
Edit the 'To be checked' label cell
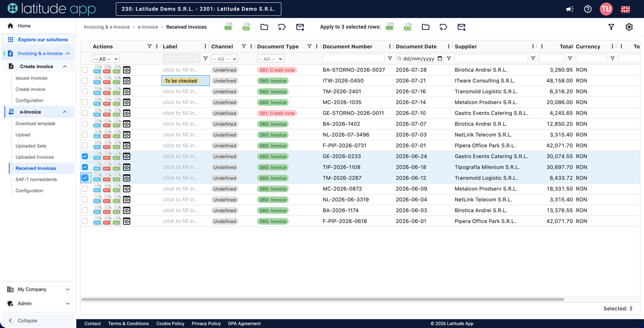[185, 81]
